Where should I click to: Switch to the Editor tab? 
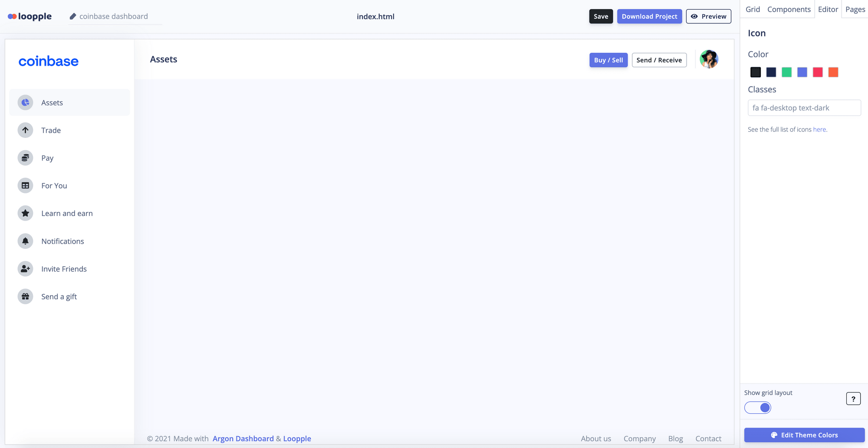[828, 10]
